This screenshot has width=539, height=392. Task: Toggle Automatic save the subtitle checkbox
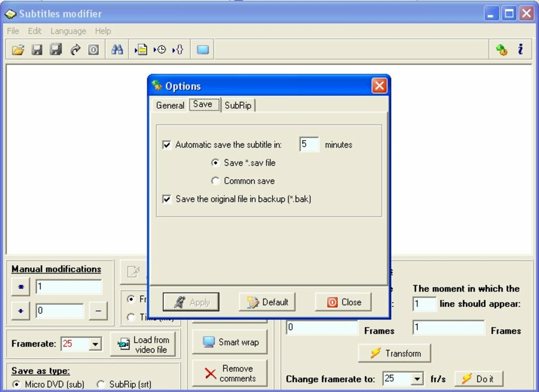pyautogui.click(x=167, y=145)
